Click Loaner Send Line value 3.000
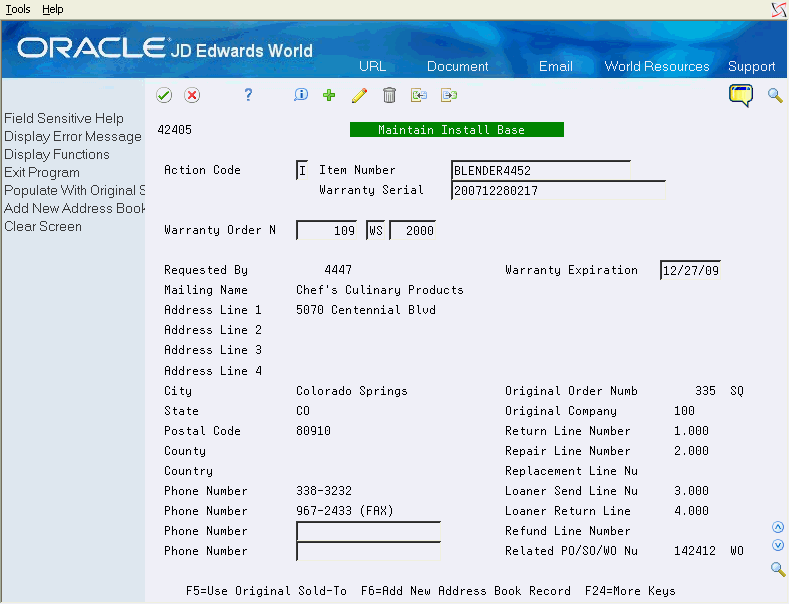This screenshot has width=789, height=604. [691, 491]
